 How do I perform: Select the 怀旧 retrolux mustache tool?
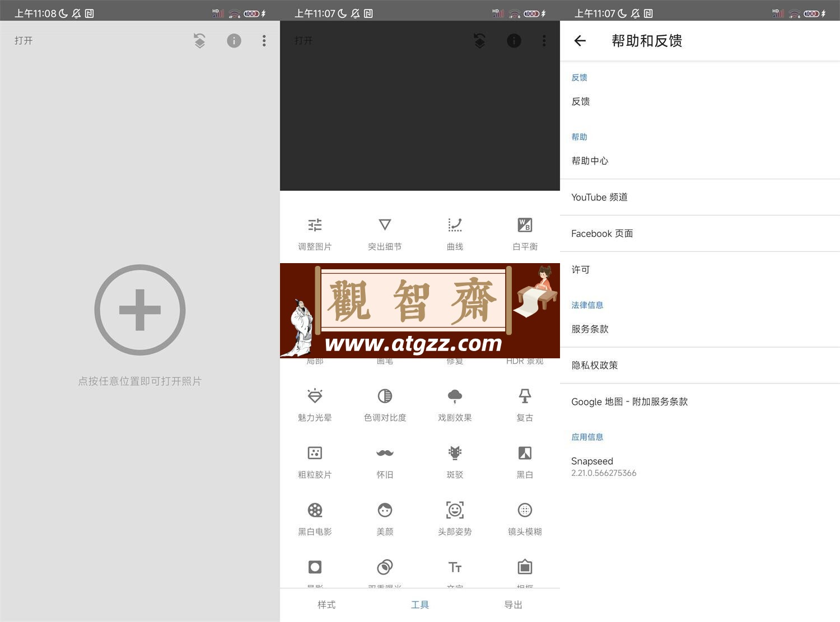(x=385, y=462)
